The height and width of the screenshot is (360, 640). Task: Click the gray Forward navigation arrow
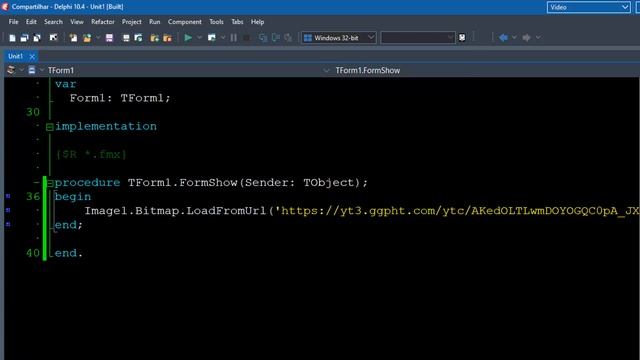tap(527, 38)
